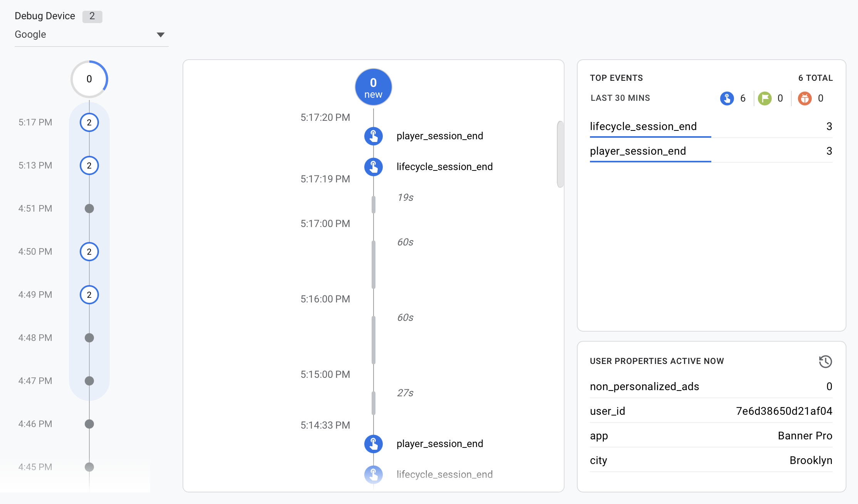Select the 5:13 PM minute bubble
858x504 pixels.
click(89, 165)
